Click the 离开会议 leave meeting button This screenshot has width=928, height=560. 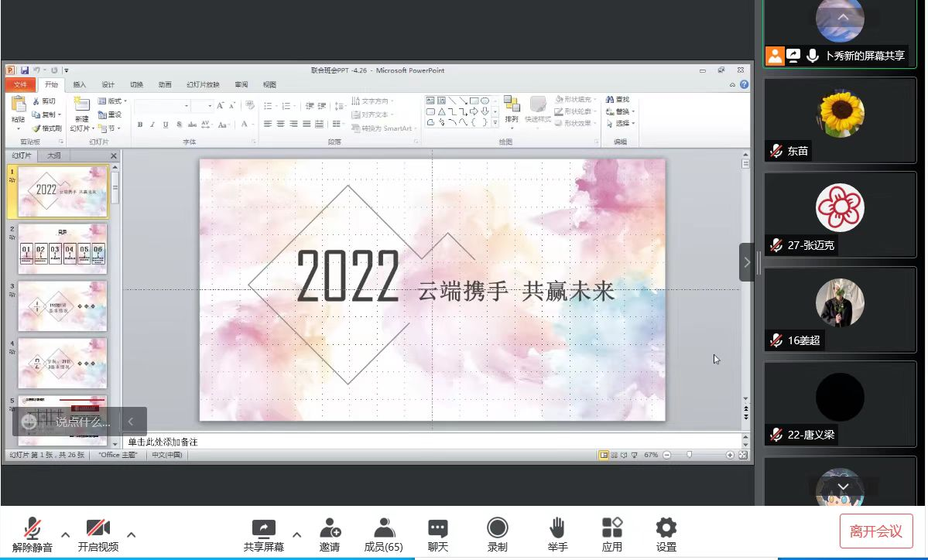pyautogui.click(x=875, y=531)
